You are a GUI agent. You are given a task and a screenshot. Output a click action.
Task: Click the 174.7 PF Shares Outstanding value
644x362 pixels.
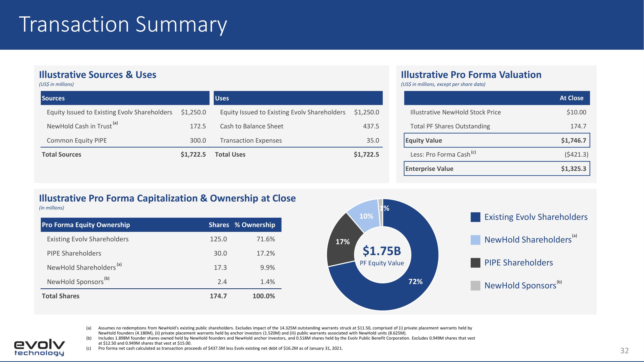point(578,126)
